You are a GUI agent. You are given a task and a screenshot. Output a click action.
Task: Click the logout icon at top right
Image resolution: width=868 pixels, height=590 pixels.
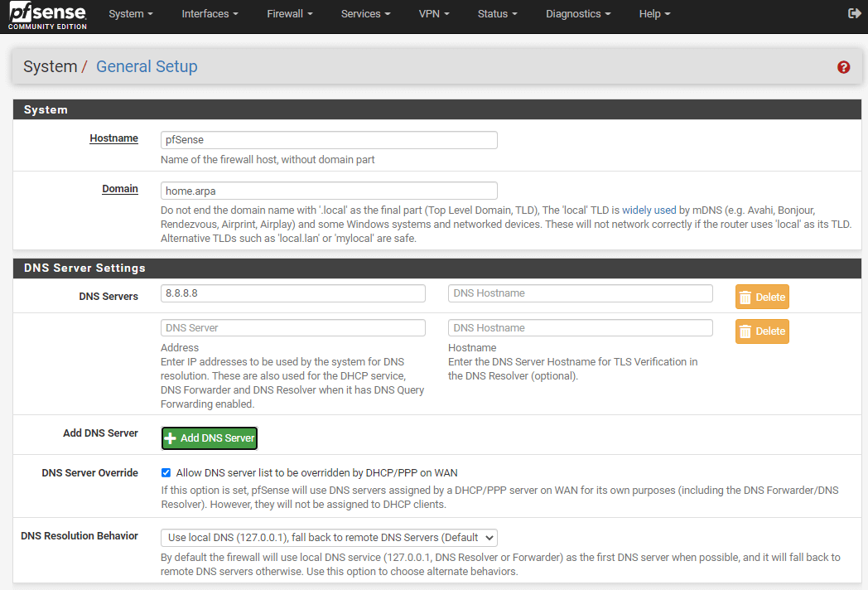tap(855, 14)
